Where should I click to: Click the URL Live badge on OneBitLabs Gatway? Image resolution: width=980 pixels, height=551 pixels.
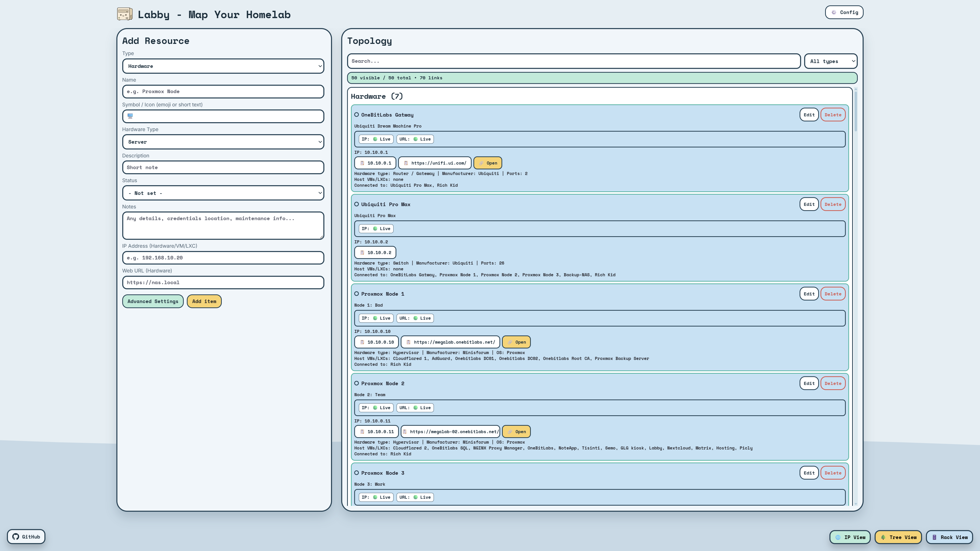coord(415,139)
